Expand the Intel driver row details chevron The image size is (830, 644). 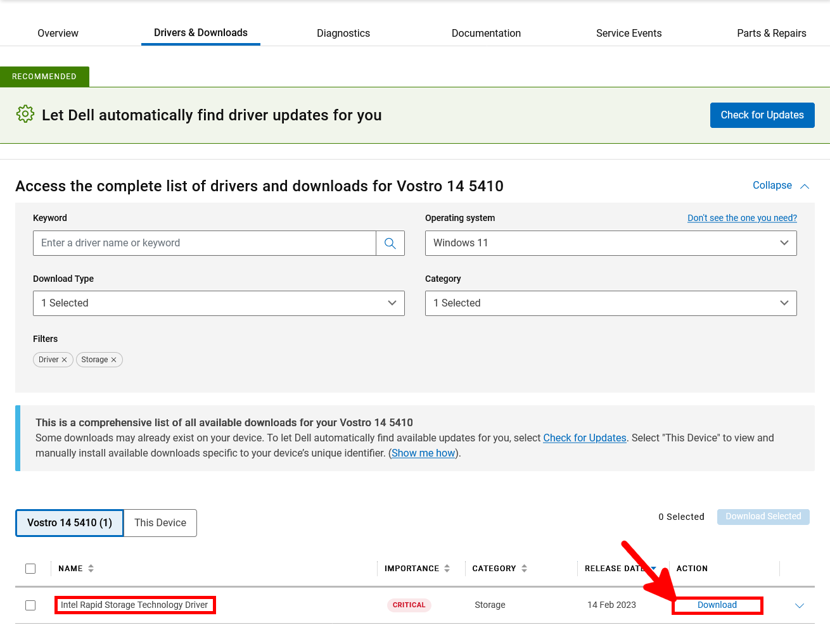[x=800, y=605]
